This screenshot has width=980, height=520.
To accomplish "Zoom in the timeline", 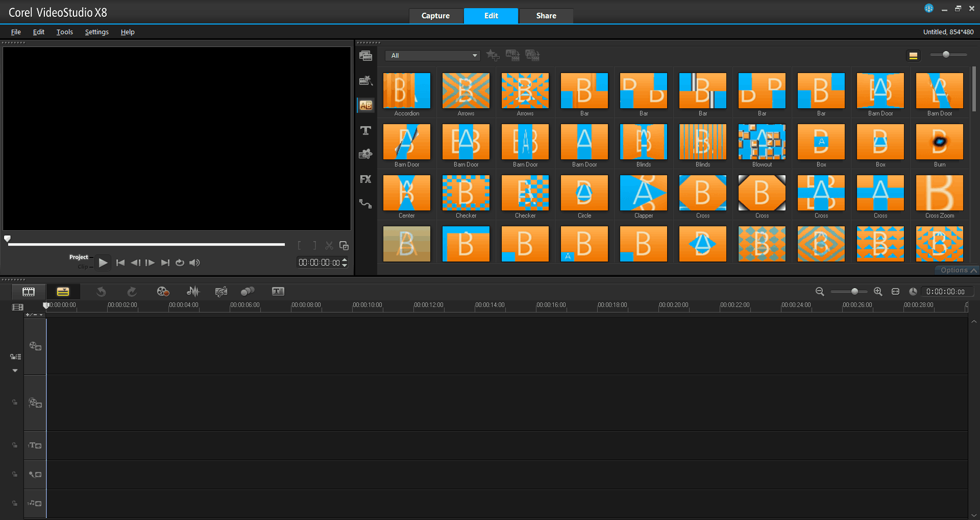I will pyautogui.click(x=878, y=292).
